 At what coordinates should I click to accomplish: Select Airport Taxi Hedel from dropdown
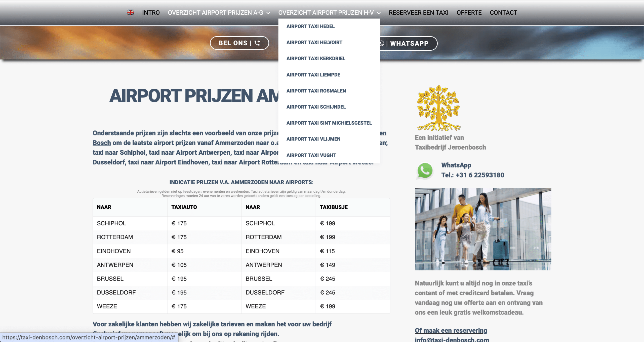pos(310,26)
